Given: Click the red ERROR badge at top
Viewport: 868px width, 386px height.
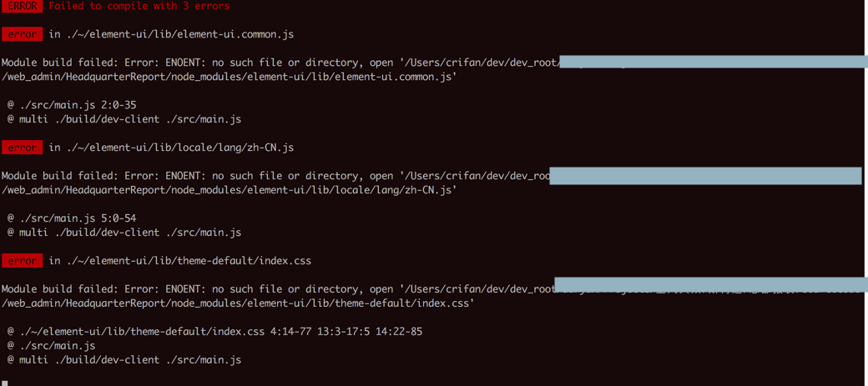Looking at the screenshot, I should click(x=22, y=6).
